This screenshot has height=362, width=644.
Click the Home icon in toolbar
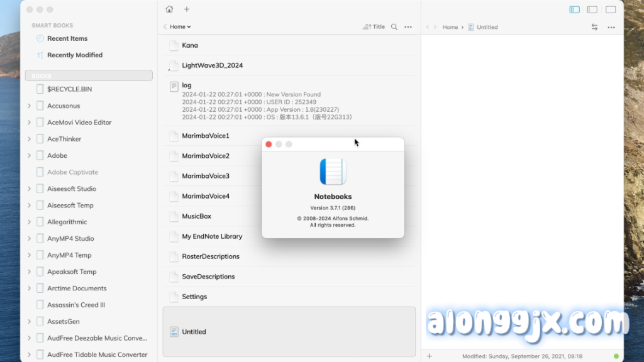pyautogui.click(x=169, y=9)
